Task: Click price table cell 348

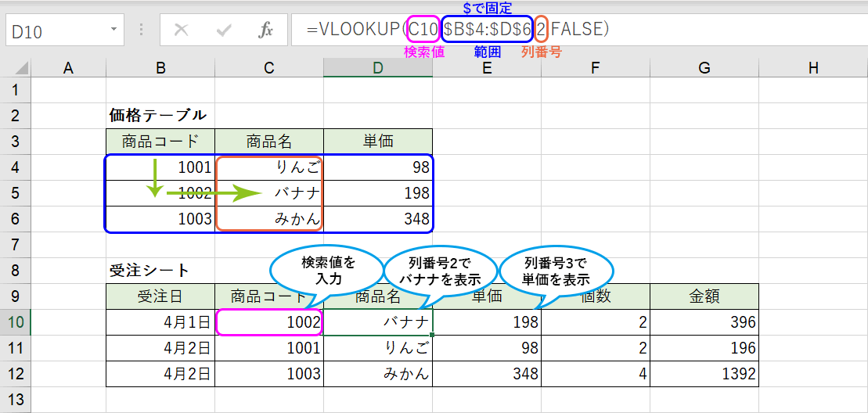Action: pos(378,220)
